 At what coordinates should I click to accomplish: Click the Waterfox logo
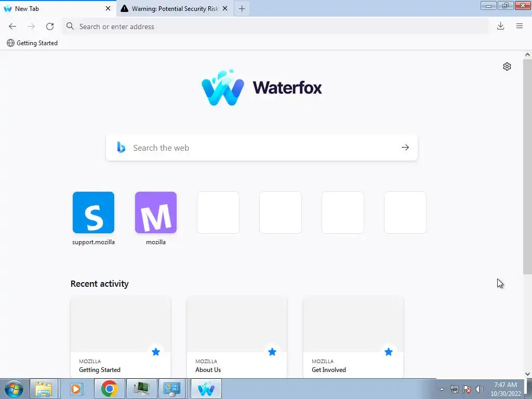point(262,87)
